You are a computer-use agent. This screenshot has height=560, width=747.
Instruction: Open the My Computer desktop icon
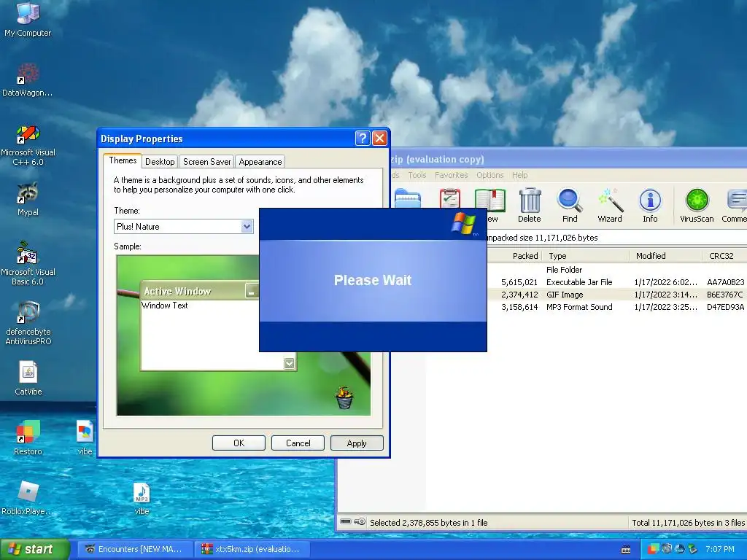(28, 19)
